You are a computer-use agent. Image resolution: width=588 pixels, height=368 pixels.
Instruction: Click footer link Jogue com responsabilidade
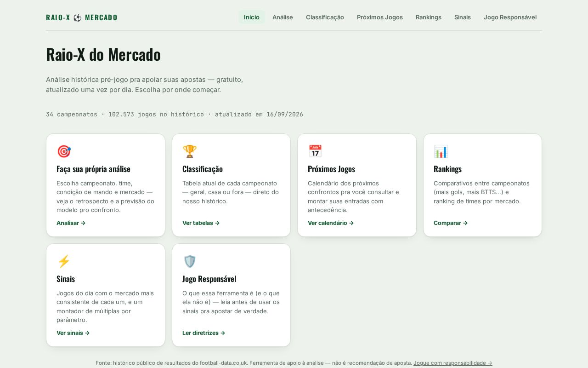[453, 363]
